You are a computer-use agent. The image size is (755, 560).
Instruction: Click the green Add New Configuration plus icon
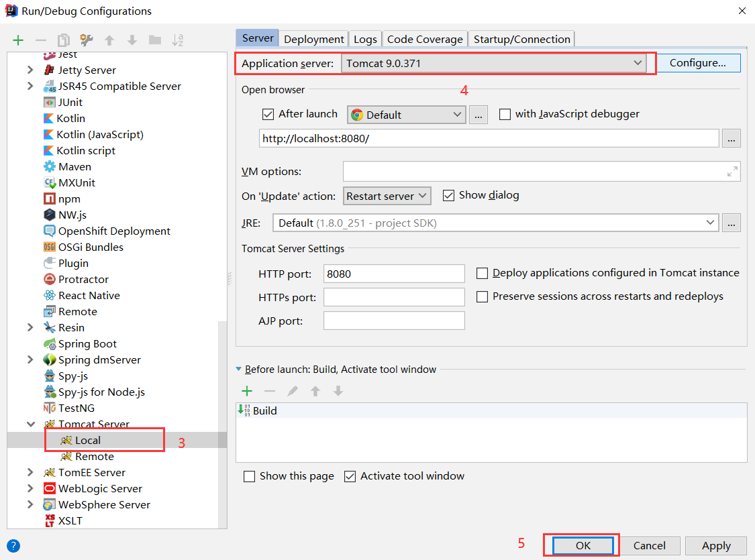[x=18, y=40]
